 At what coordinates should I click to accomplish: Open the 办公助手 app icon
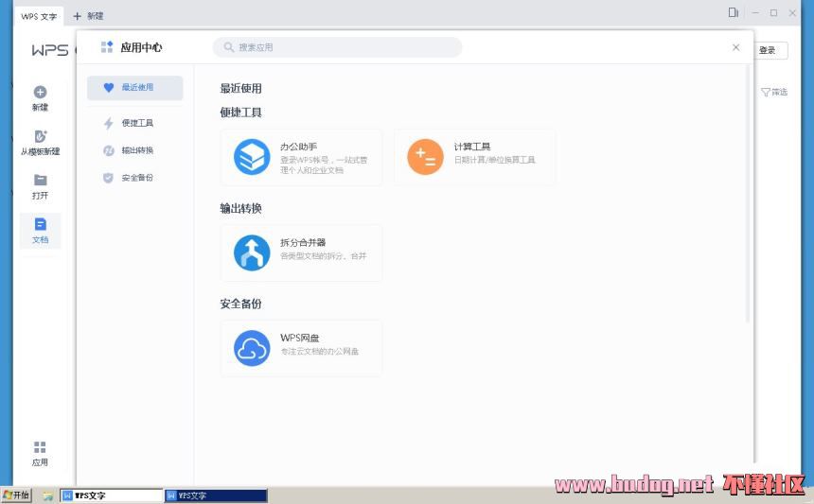(x=252, y=157)
